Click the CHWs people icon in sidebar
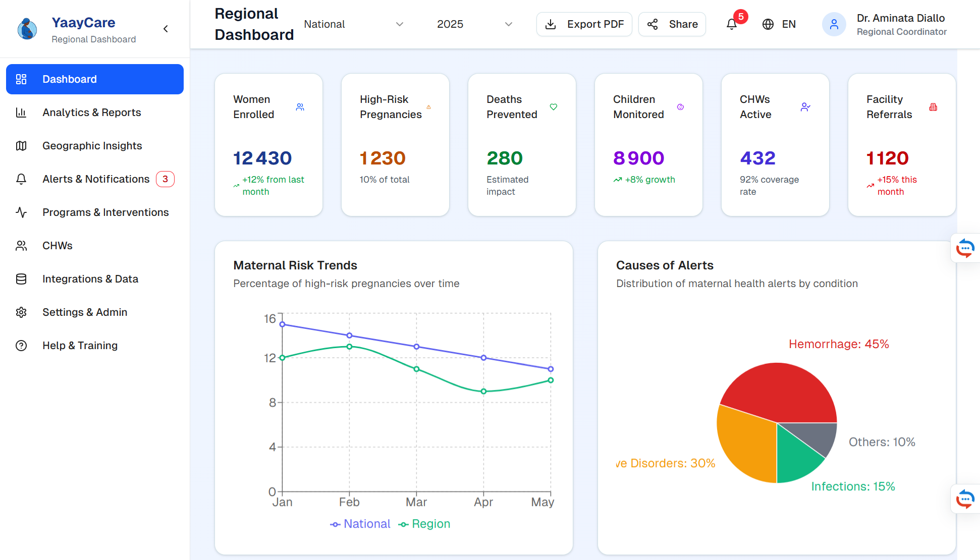 coord(21,246)
